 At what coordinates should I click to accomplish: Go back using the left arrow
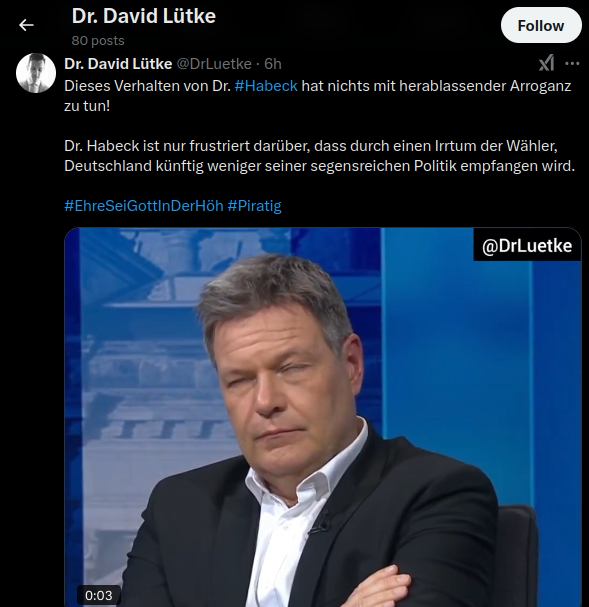pyautogui.click(x=26, y=25)
